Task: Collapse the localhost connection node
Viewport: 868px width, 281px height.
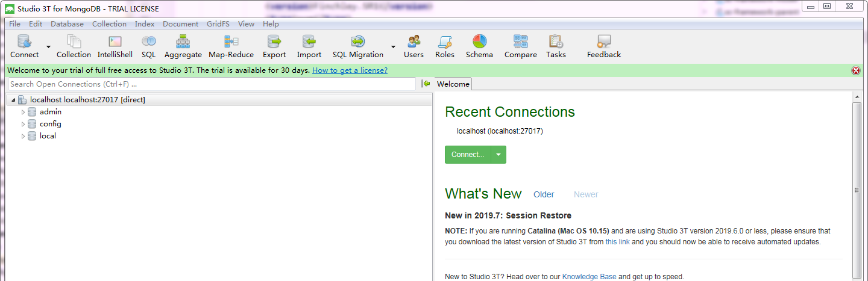Action: pos(13,100)
